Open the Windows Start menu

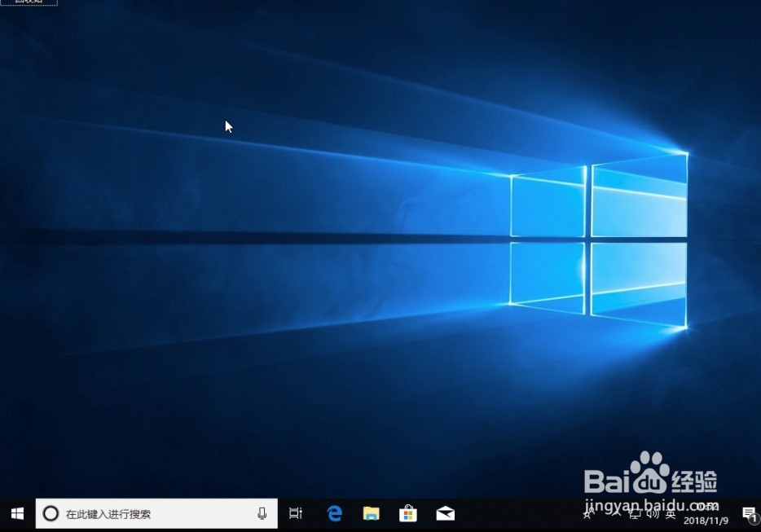tap(17, 513)
